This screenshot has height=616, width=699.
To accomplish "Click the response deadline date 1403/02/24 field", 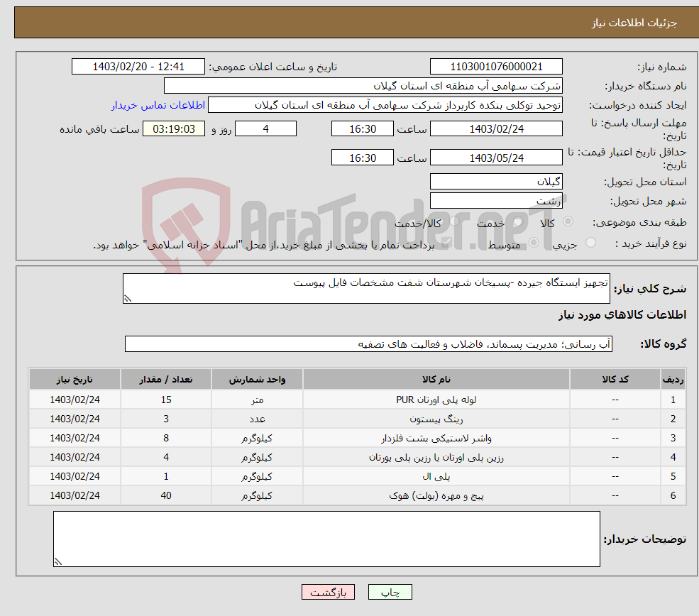I will [x=496, y=129].
